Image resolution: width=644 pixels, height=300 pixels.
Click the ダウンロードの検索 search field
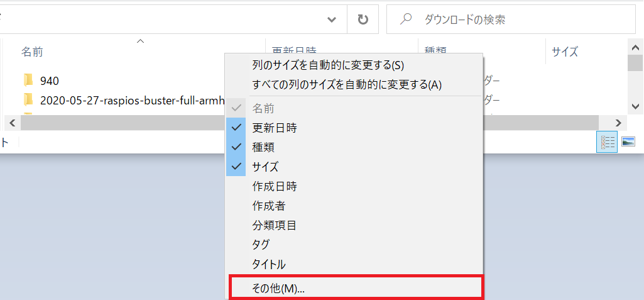[x=511, y=19]
